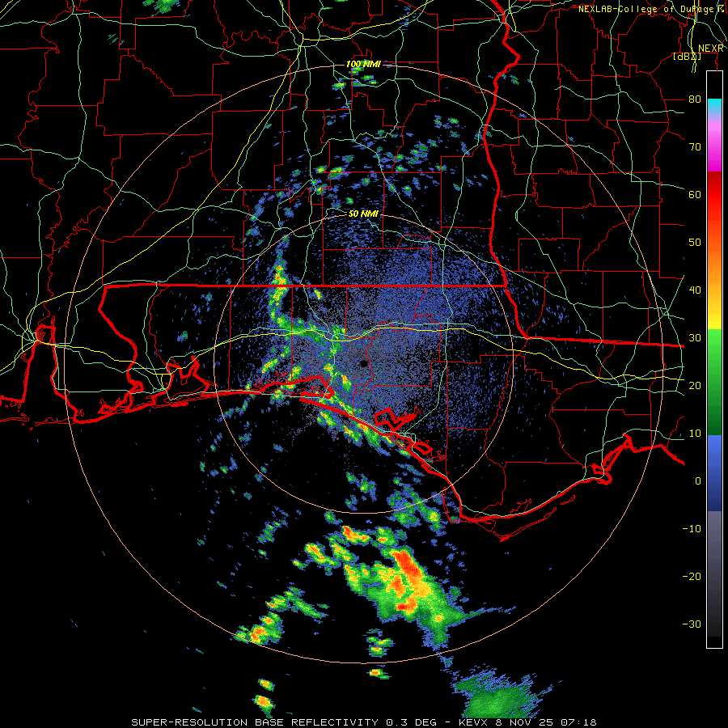The image size is (728, 728).
Task: Click the 50 NMI range ring label
Action: 362,214
